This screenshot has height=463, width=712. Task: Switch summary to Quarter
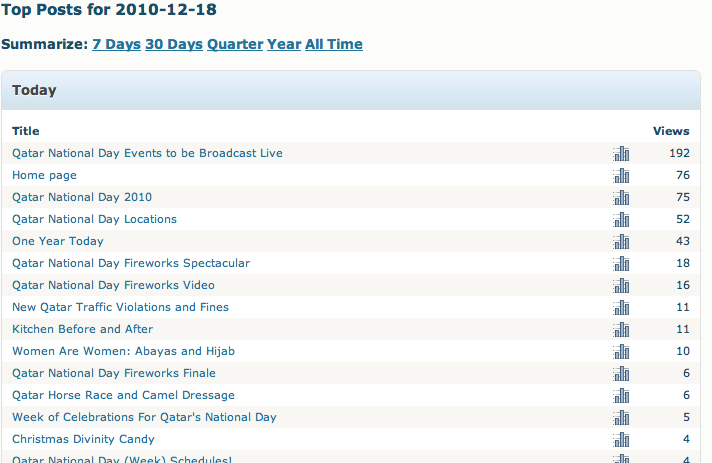235,44
